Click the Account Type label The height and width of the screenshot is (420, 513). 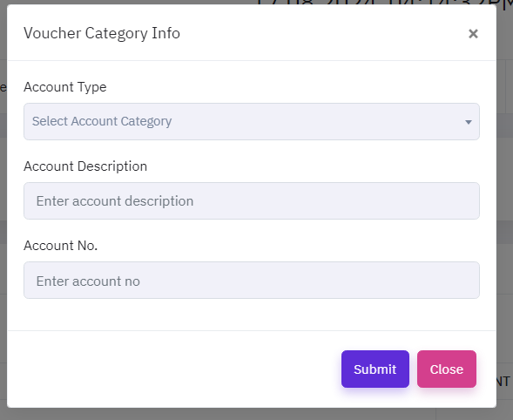click(65, 87)
